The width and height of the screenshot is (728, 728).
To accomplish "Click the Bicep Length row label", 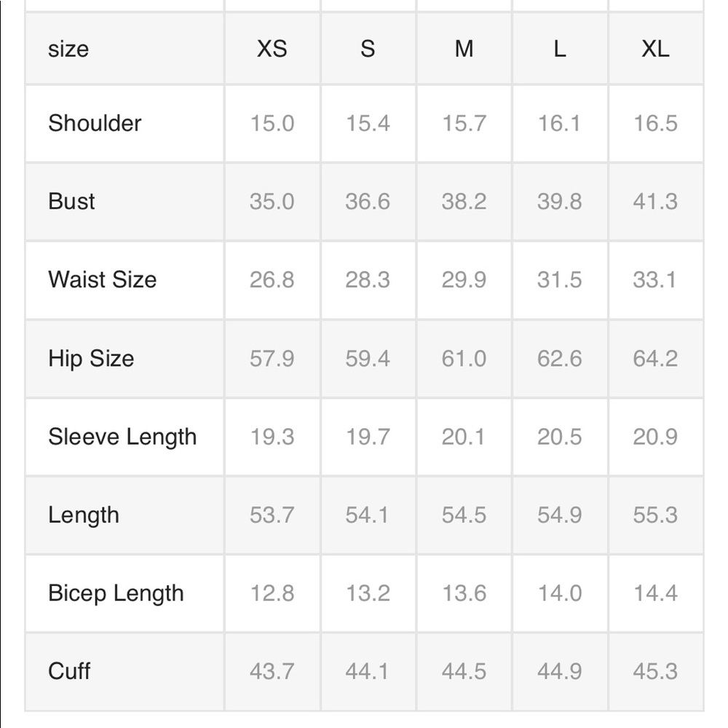I will tap(116, 594).
